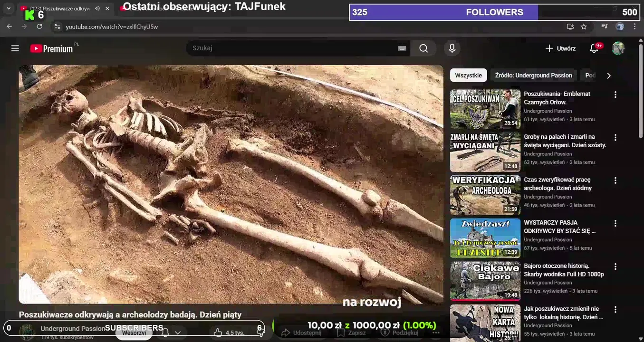Open the Chrome profile avatar
644x342 pixels.
coord(620,27)
